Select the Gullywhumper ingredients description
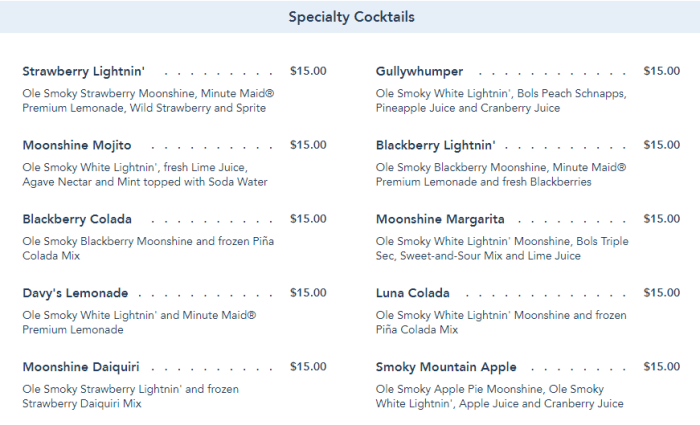 [500, 101]
